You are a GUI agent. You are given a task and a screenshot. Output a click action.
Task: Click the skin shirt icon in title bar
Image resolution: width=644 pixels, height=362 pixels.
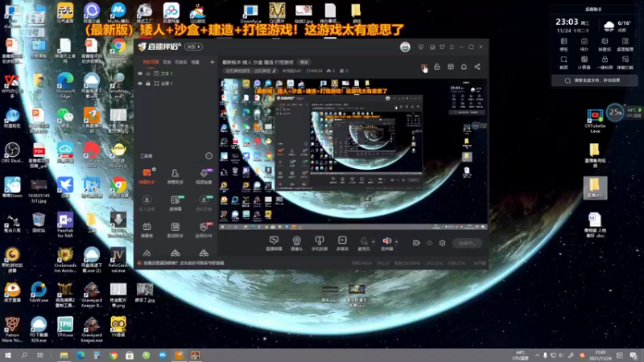[442, 47]
